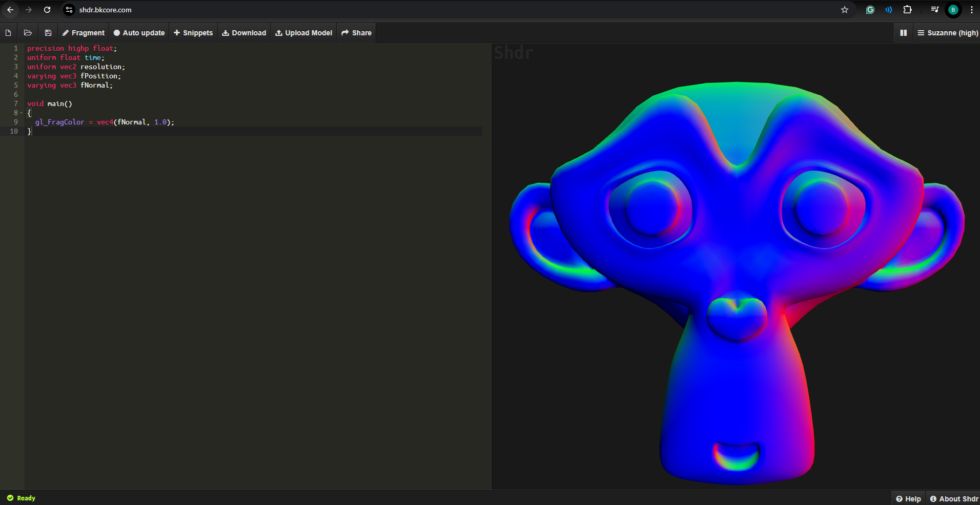
Task: Switch shader type using Fragment toggle
Action: 83,33
